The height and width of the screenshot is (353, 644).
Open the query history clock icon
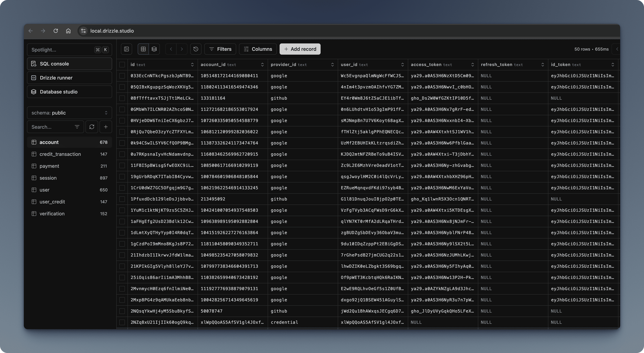point(196,49)
